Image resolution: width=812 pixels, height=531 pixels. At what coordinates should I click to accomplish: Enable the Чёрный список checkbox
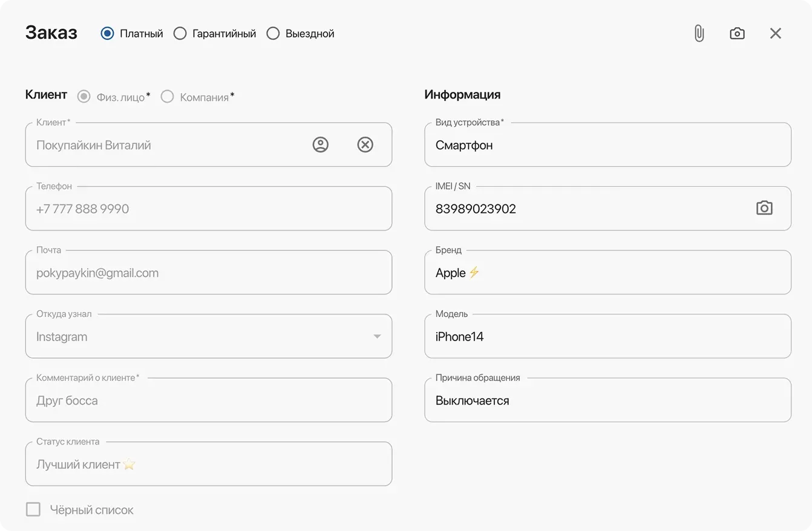[x=33, y=509]
